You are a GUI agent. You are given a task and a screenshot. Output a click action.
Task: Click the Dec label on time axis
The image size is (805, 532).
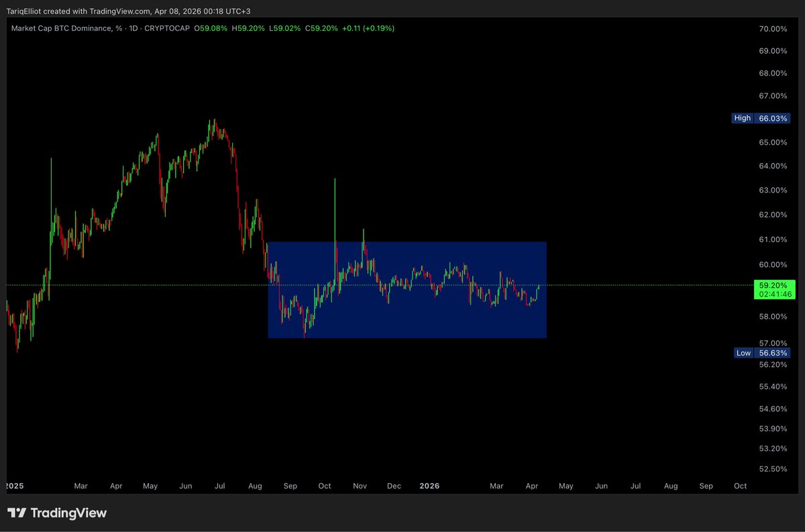(x=394, y=485)
